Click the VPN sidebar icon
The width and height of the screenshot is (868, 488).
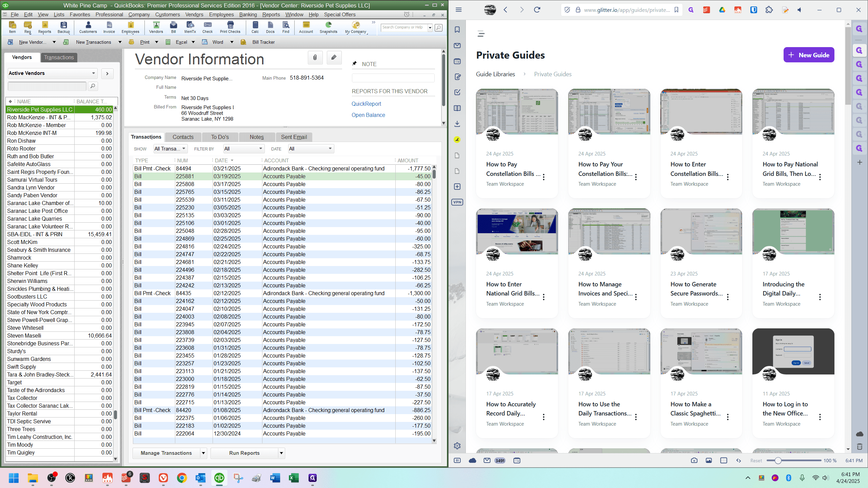457,202
